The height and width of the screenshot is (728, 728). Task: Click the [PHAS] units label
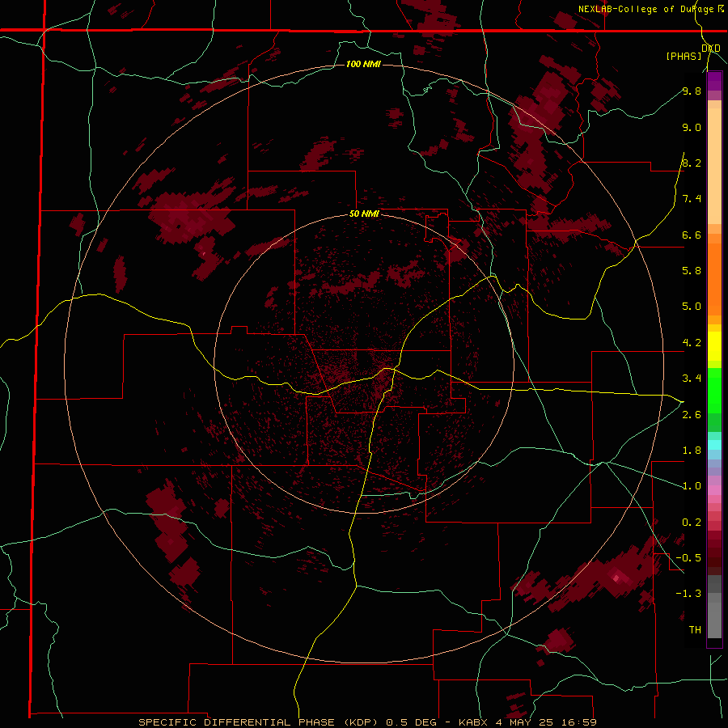[x=684, y=56]
